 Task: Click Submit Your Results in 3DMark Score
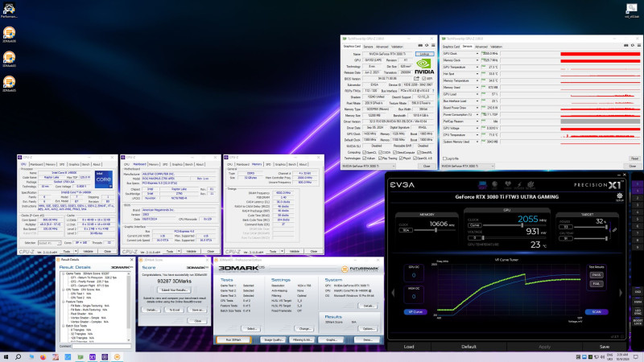click(x=174, y=290)
